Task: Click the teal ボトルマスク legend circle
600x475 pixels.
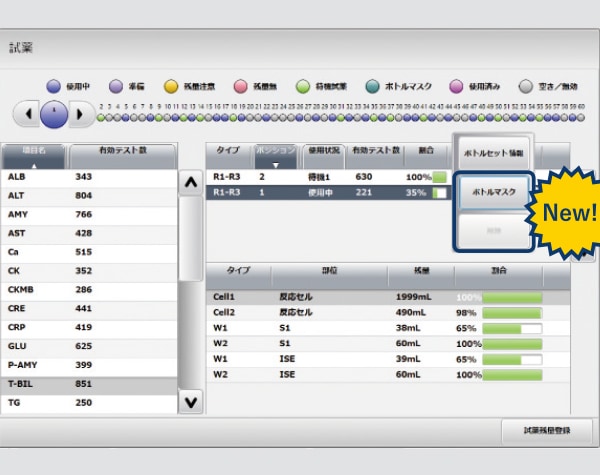Action: (x=372, y=86)
